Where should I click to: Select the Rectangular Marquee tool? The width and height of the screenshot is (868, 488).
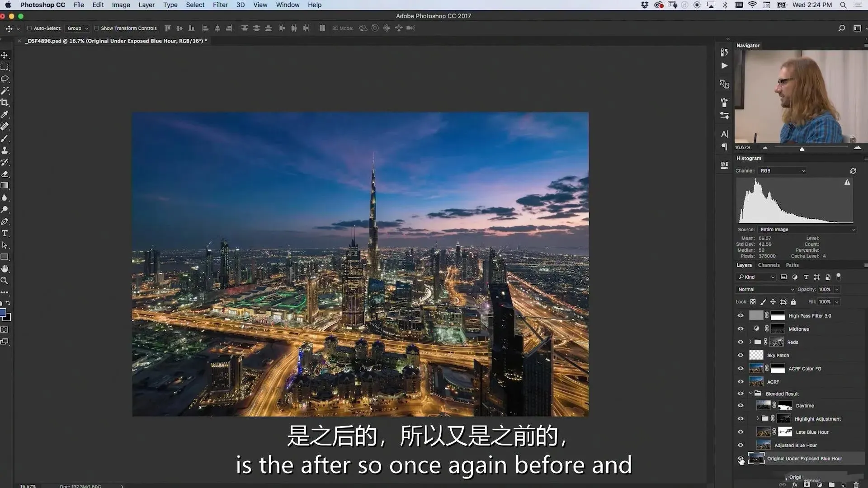(5, 67)
